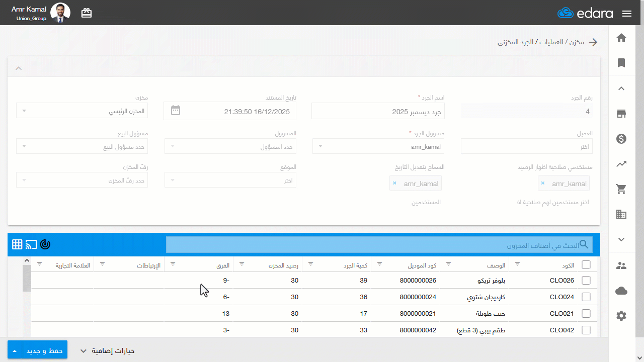Viewport: 644px width, 362px height.
Task: Open the bookmarks sidebar icon
Action: point(621,63)
